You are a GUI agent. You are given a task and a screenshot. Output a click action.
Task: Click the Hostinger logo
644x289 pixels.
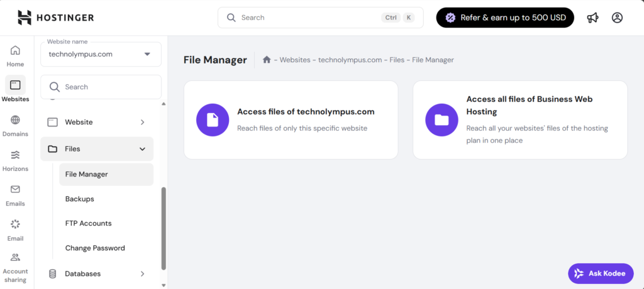(x=56, y=18)
